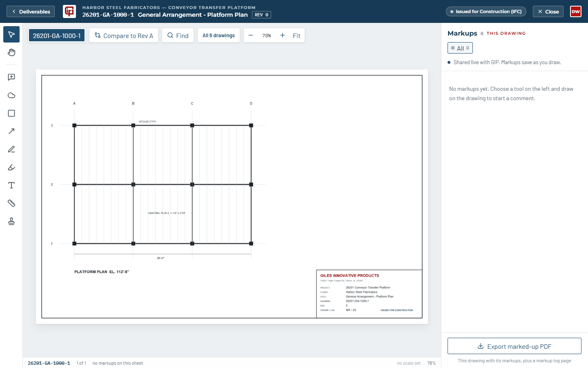588x368 pixels.
Task: Fit the drawing to view
Action: 296,36
